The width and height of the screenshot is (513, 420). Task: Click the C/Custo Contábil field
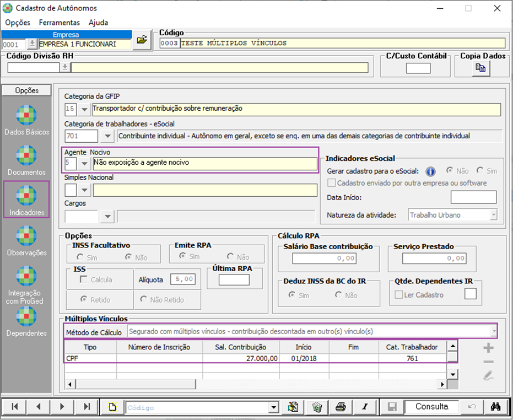(x=418, y=68)
